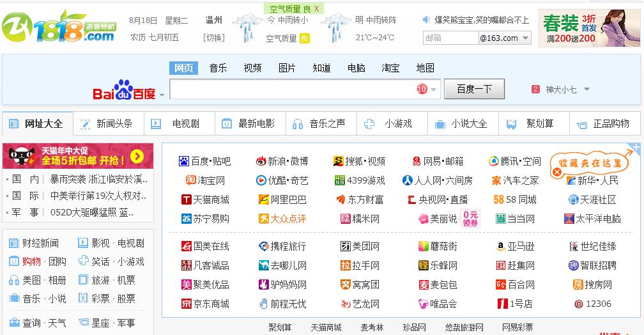Open the 网易彩票 bottom link

tap(517, 327)
